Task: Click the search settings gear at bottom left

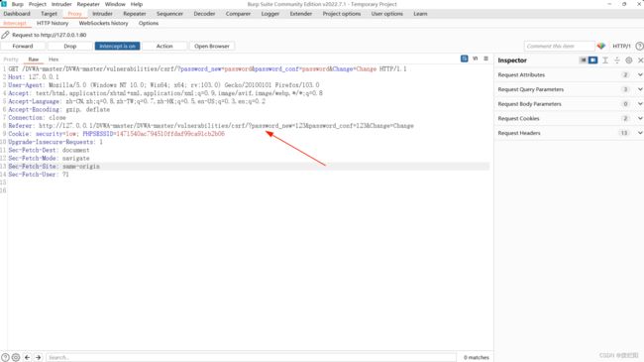Action: 16,357
